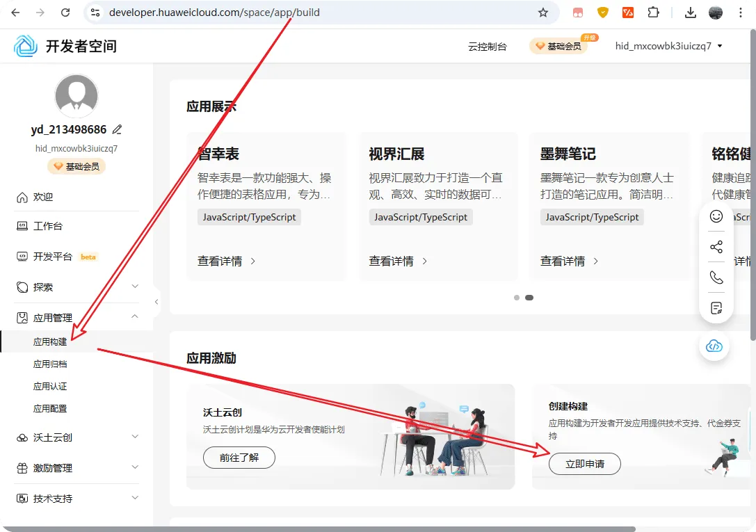View details 查看详情 for 视界汇展
This screenshot has width=756, height=532.
coord(398,261)
